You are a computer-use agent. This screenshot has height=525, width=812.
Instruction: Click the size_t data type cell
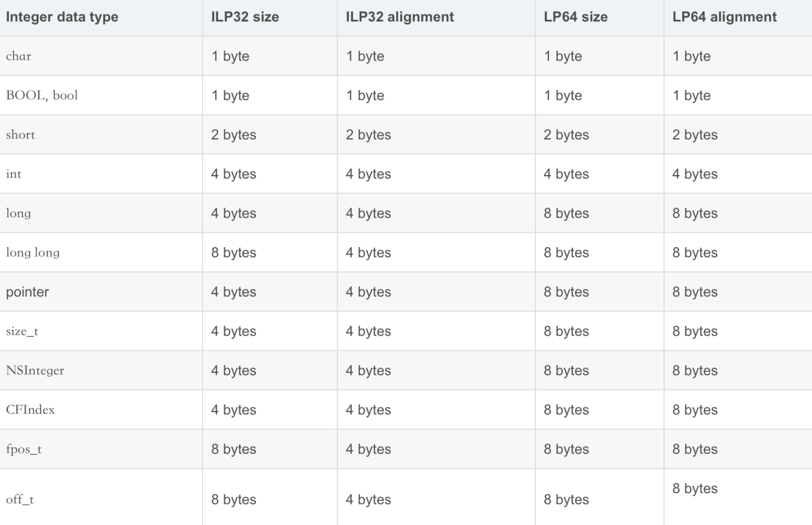point(22,331)
